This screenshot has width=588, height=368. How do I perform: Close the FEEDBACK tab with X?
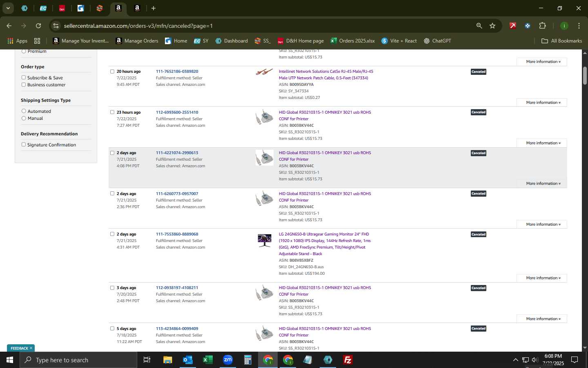[31, 348]
